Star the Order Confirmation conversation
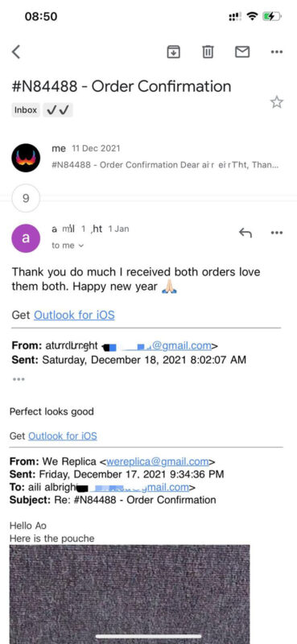 276,102
